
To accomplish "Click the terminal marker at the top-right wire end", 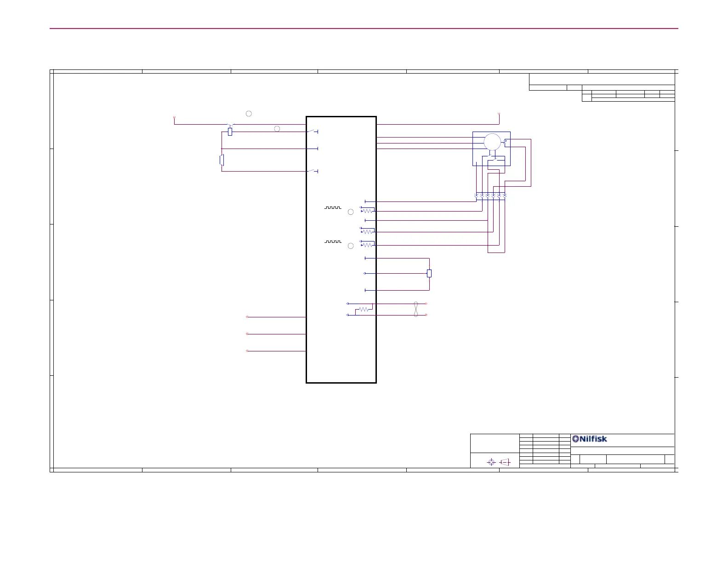I will coord(499,113).
